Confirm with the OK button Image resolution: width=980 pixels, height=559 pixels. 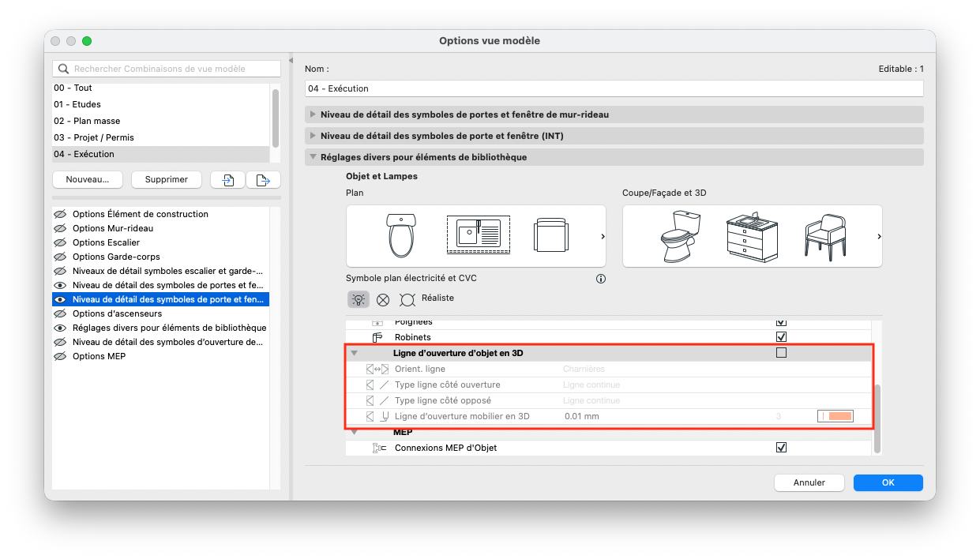tap(888, 482)
